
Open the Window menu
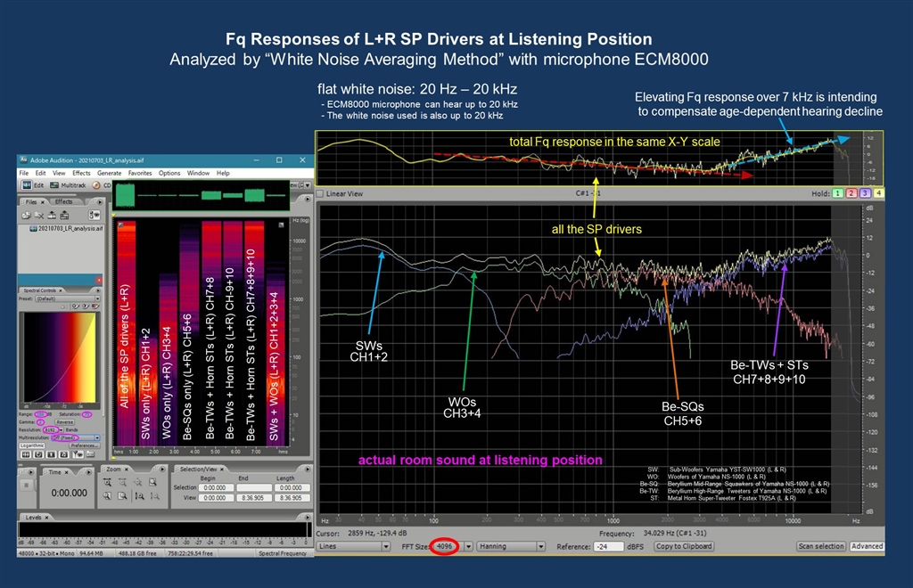pyautogui.click(x=198, y=173)
